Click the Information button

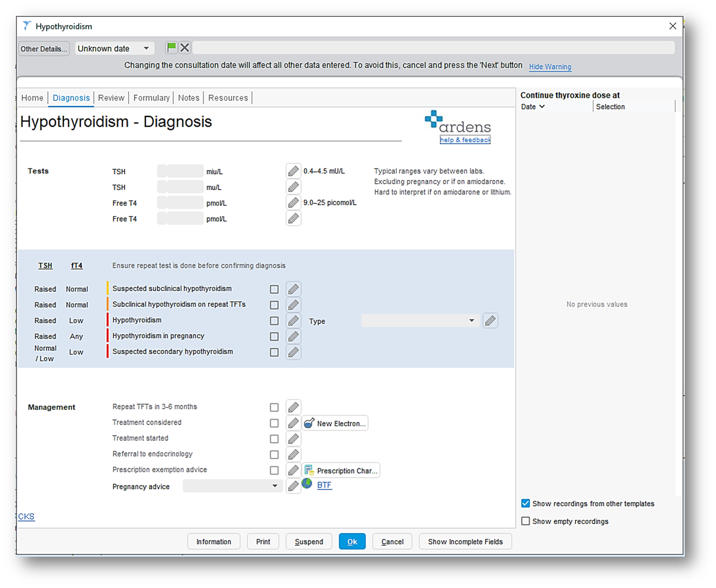214,541
